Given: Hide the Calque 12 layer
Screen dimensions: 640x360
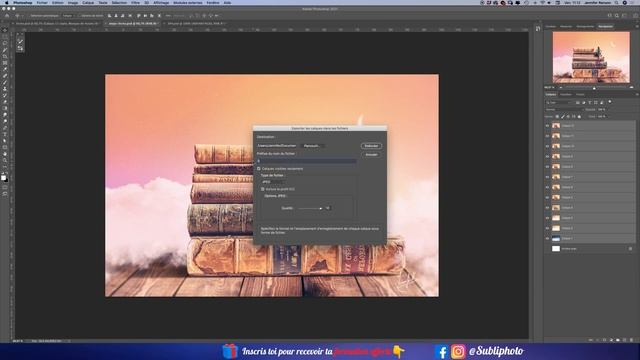Looking at the screenshot, I should 547,126.
